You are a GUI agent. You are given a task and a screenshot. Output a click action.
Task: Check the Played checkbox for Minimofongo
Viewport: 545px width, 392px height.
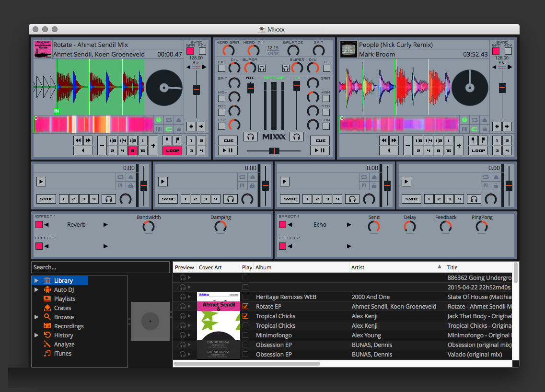click(x=245, y=335)
